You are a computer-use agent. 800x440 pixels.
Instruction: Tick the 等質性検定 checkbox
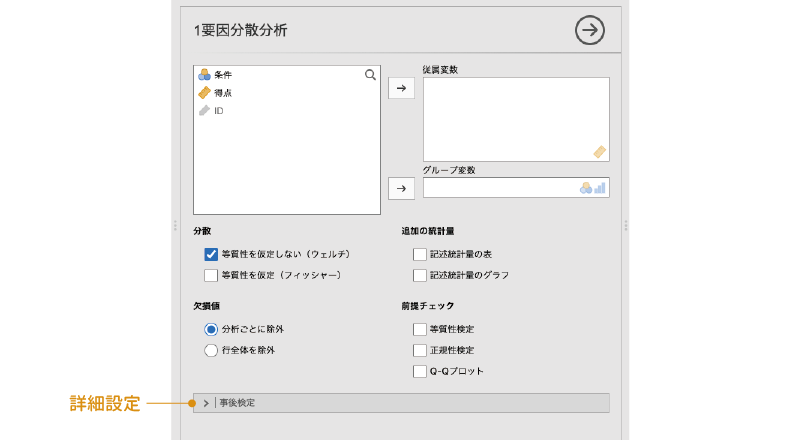[x=420, y=329]
